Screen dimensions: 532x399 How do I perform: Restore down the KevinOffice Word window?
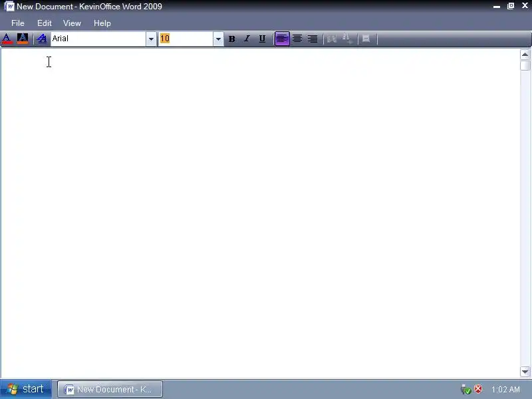(511, 6)
